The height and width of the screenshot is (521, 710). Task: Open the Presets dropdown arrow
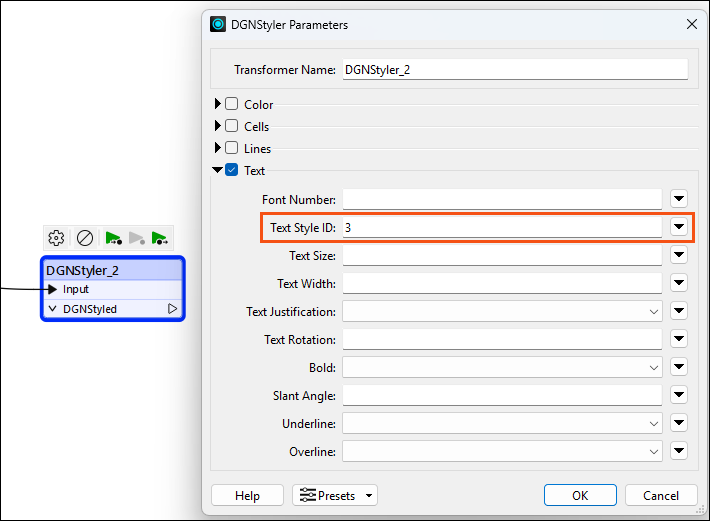(369, 496)
